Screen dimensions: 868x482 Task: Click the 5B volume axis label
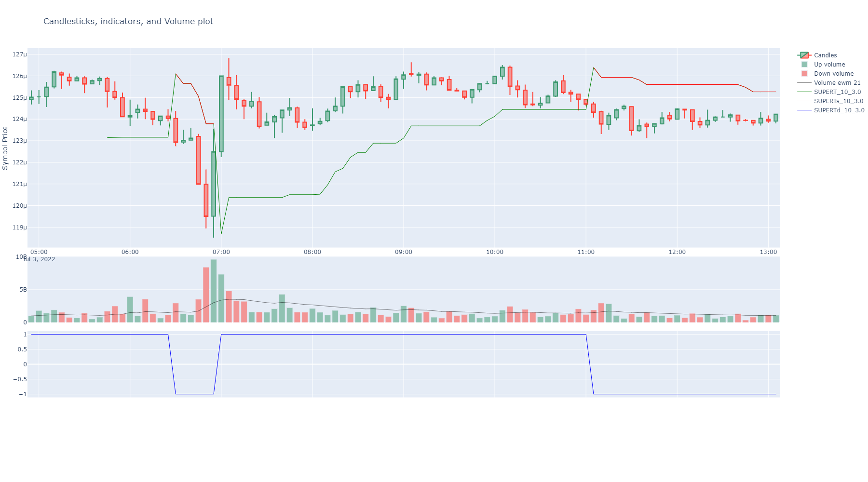point(23,290)
